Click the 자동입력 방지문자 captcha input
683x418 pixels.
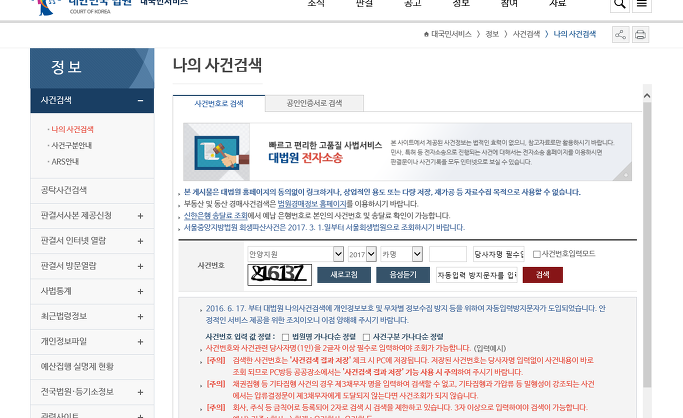[x=477, y=275]
